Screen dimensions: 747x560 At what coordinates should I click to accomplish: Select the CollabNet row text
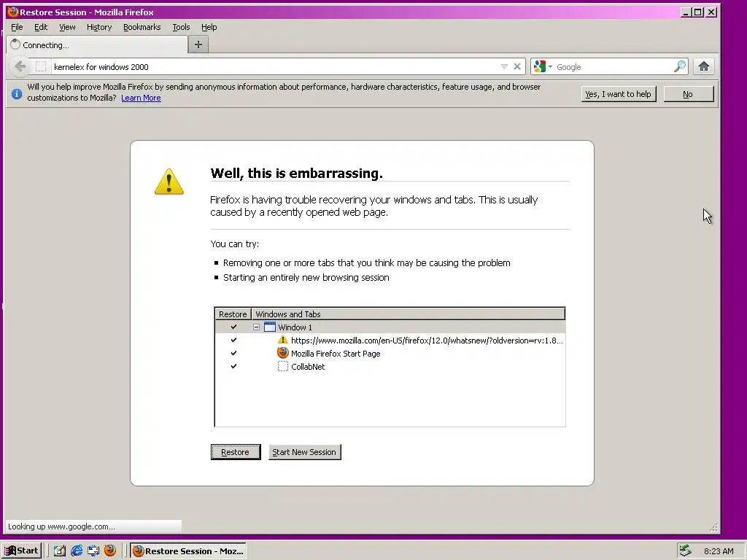[x=308, y=367]
